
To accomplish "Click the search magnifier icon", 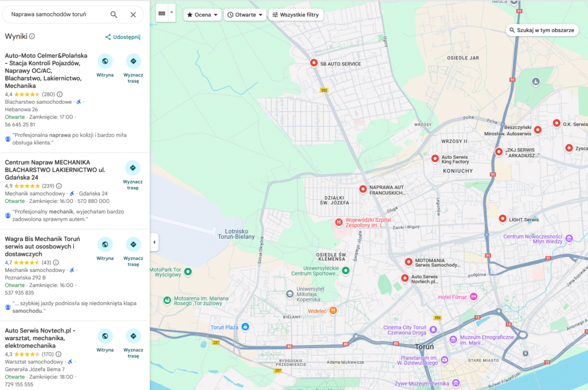I will 114,14.
